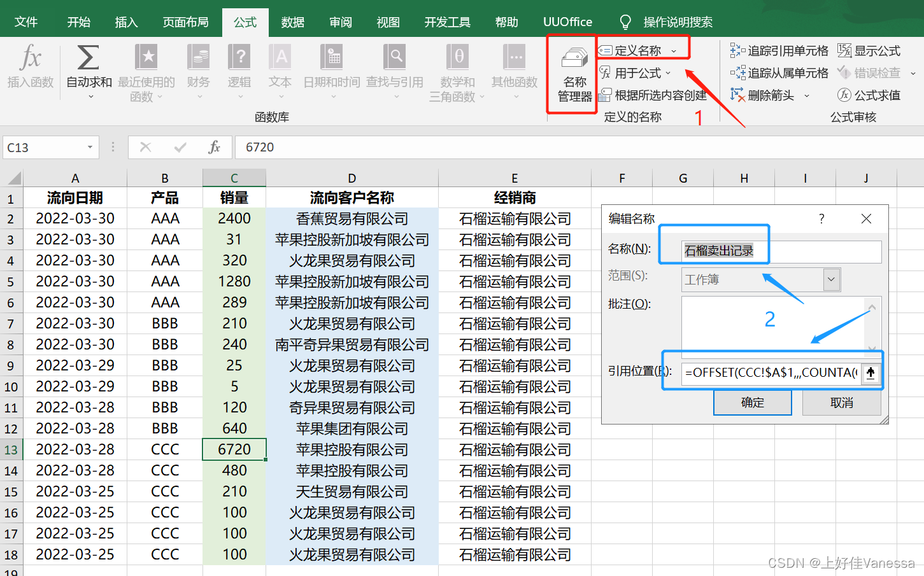The image size is (924, 576).
Task: Switch to the View (视图) tab
Action: tap(388, 22)
